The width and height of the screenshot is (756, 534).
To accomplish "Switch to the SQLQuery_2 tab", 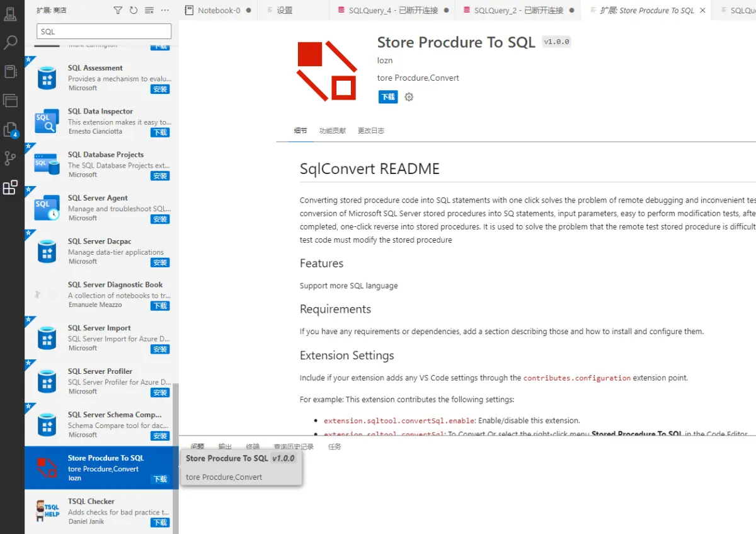I will [x=517, y=10].
